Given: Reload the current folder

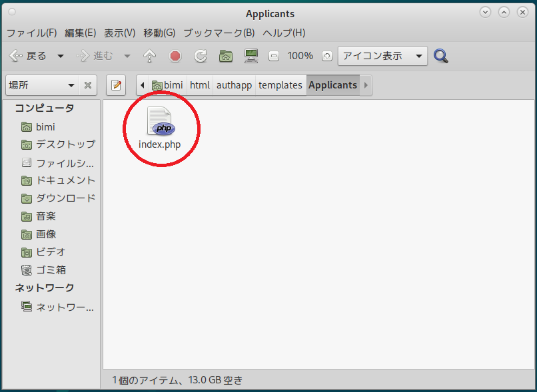Looking at the screenshot, I should coord(201,56).
